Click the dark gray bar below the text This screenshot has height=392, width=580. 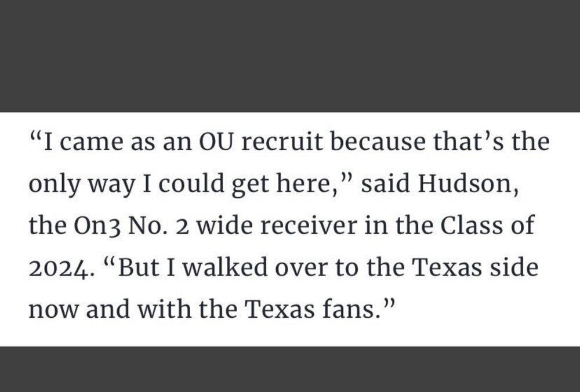(x=290, y=369)
